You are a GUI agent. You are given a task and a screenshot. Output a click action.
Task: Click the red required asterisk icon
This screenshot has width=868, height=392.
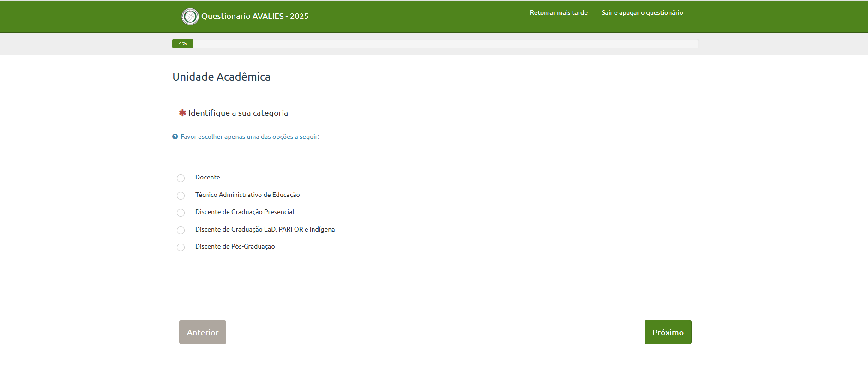pos(182,113)
